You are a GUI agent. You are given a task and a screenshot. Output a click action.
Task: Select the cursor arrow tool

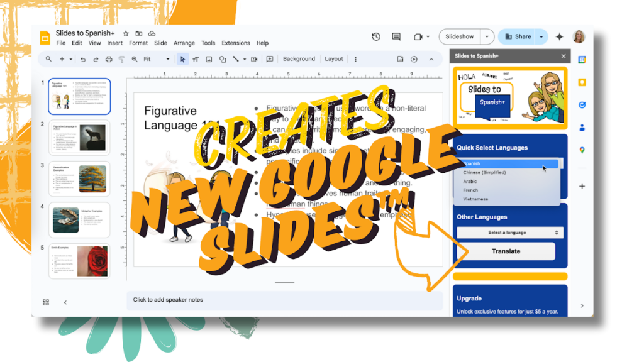tap(182, 59)
